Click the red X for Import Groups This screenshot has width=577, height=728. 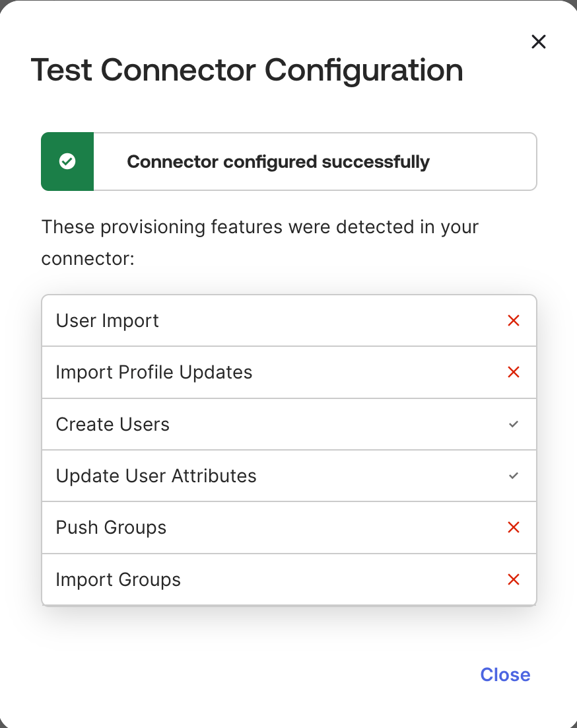pos(513,579)
